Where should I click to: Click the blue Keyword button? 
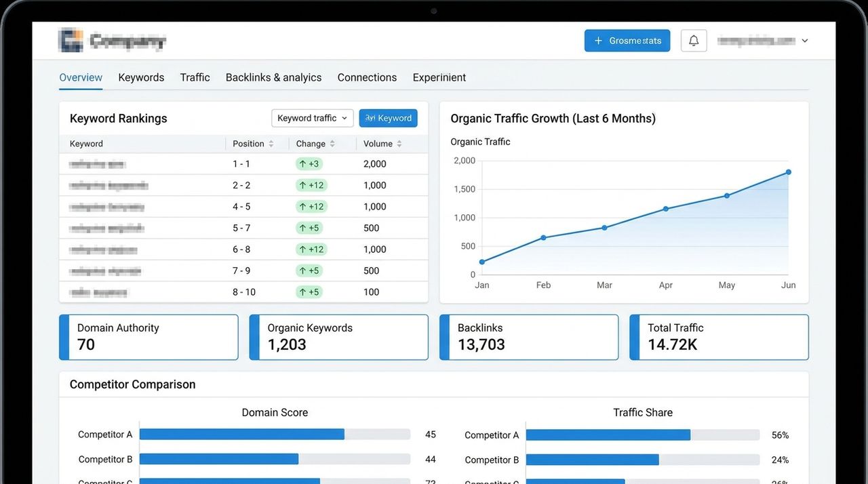(389, 118)
